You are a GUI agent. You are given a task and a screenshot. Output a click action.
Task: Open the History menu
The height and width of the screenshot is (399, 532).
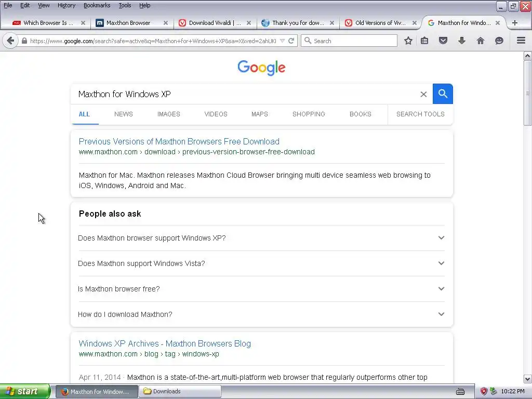pyautogui.click(x=66, y=5)
